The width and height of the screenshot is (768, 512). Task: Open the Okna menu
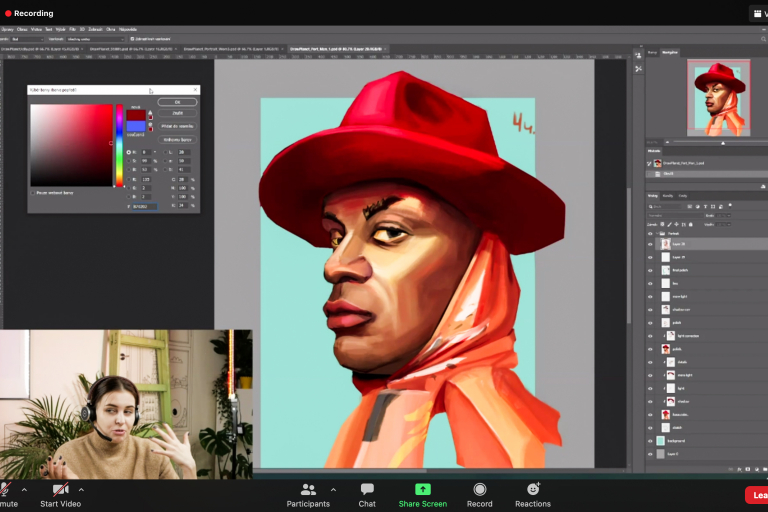(x=111, y=29)
